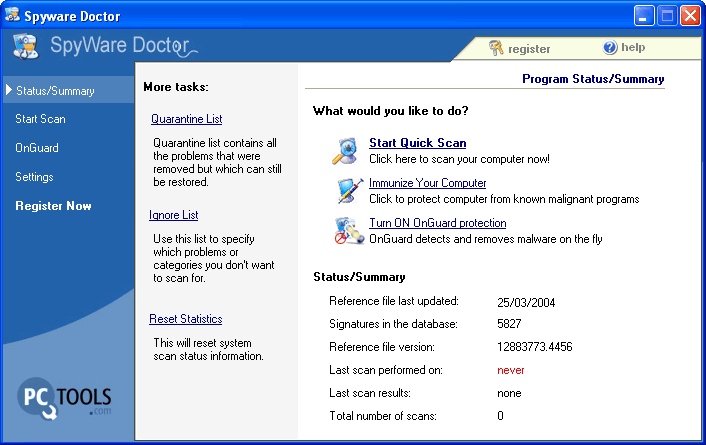Image resolution: width=706 pixels, height=445 pixels.
Task: Go to Start Scan in sidebar
Action: pos(40,119)
